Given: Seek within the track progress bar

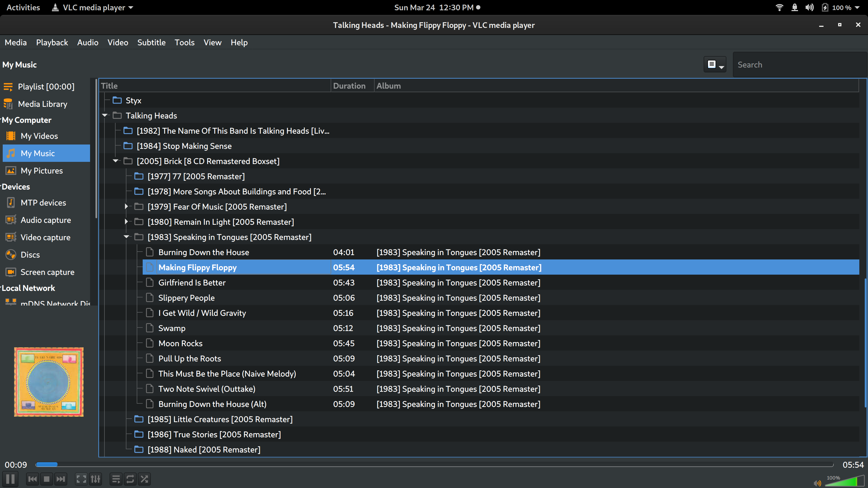Looking at the screenshot, I should [434, 465].
